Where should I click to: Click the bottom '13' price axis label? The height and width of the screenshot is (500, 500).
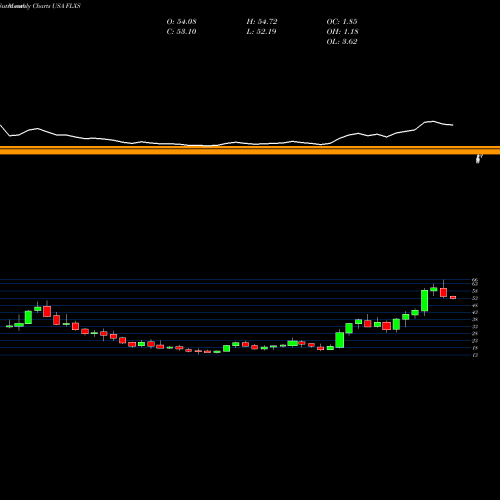475,355
